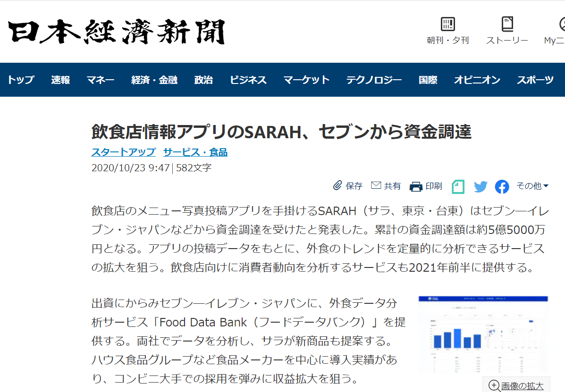The image size is (565, 392).
Task: Open the 政治 section
Action: pos(203,80)
